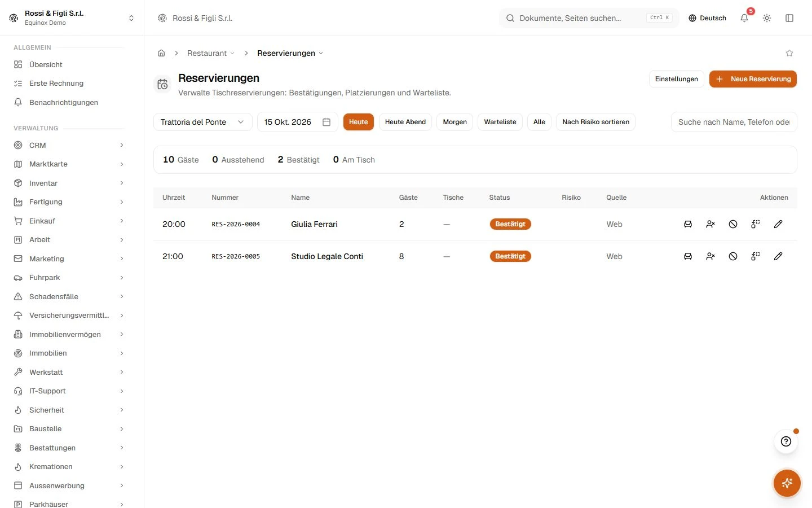Click the move-table icon for Giulia Ferrari

click(x=756, y=224)
